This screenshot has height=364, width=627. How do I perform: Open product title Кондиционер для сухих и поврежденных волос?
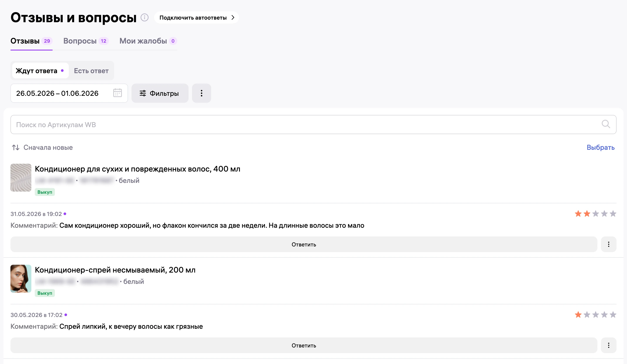point(138,169)
